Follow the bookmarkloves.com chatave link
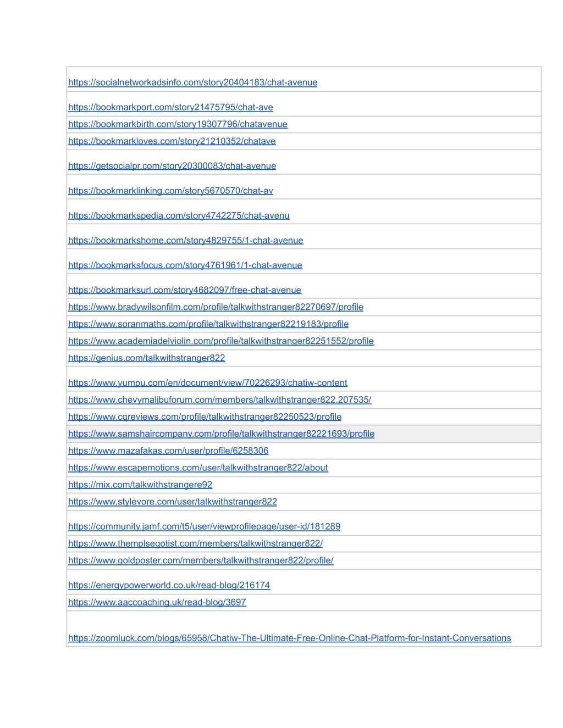The image size is (563, 728). (x=172, y=141)
